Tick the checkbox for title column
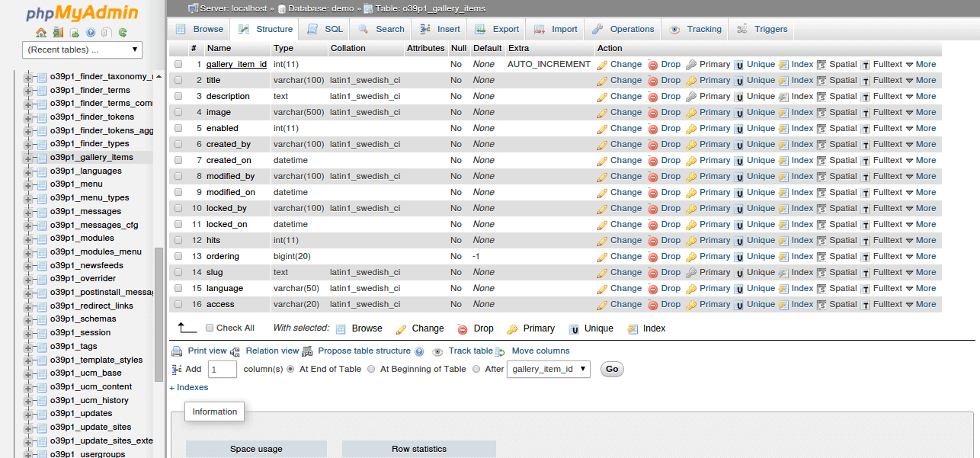Screen dimensions: 980x458 (x=178, y=80)
